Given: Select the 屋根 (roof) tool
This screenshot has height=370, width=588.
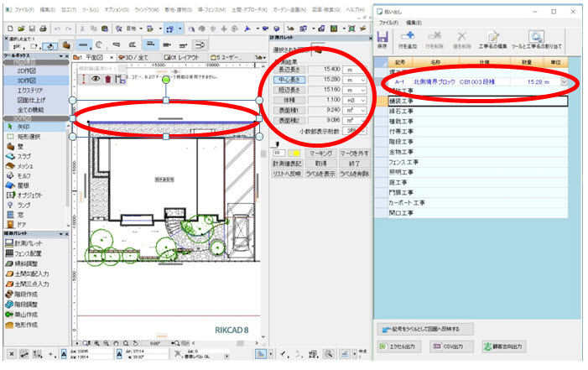Looking at the screenshot, I should point(23,185).
